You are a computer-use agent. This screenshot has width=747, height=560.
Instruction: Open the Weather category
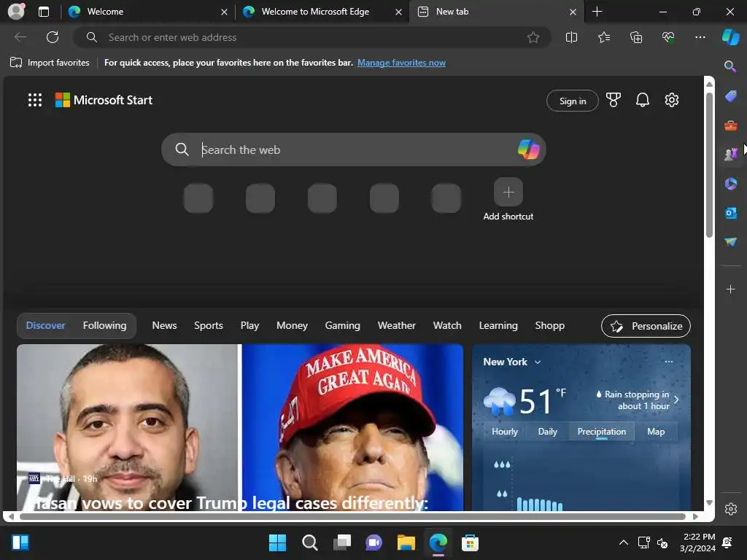click(396, 326)
